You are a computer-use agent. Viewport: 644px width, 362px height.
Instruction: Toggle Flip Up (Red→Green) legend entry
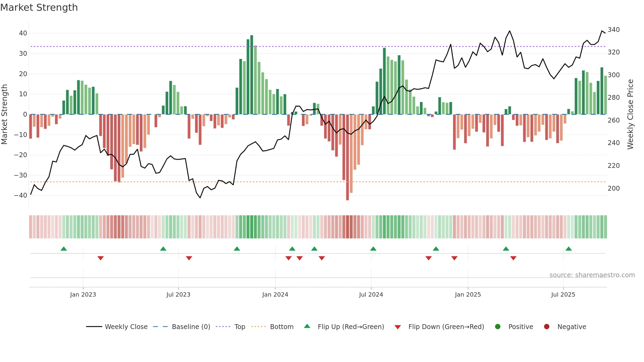point(344,327)
